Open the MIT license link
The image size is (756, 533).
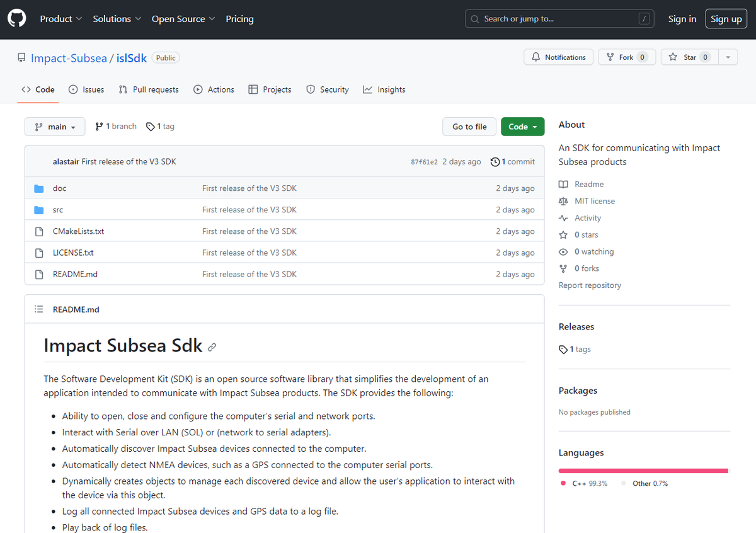point(587,201)
